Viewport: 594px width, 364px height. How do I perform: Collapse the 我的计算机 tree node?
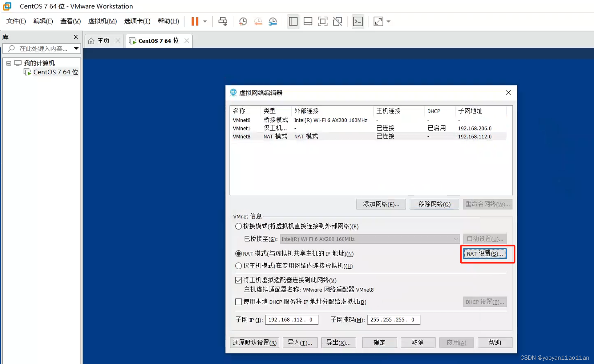click(x=9, y=63)
